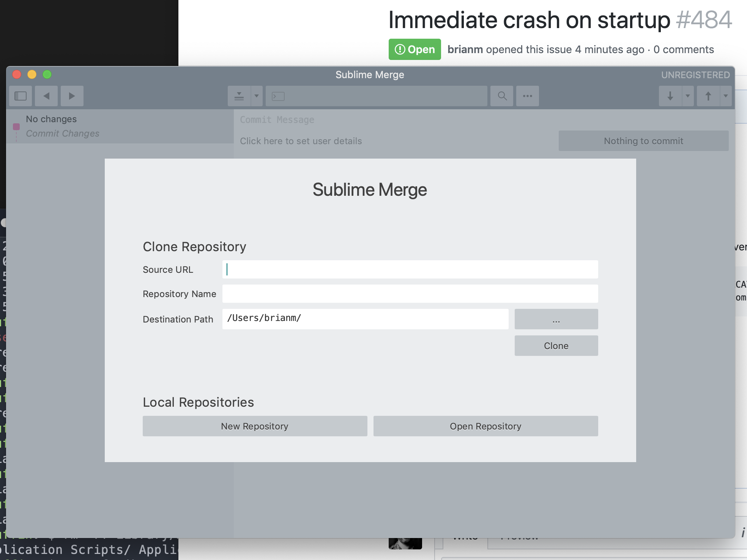The width and height of the screenshot is (747, 560).
Task: Click the more options ellipsis icon
Action: click(x=527, y=96)
